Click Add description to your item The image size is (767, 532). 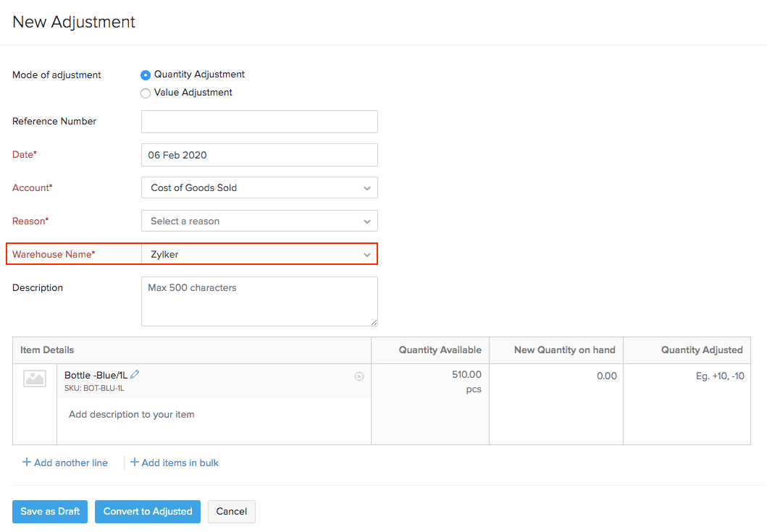(130, 414)
